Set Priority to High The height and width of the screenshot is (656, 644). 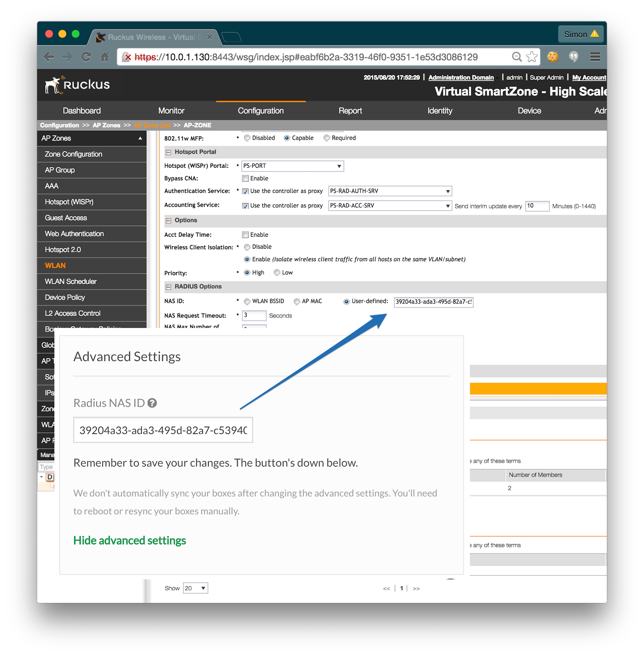(247, 273)
